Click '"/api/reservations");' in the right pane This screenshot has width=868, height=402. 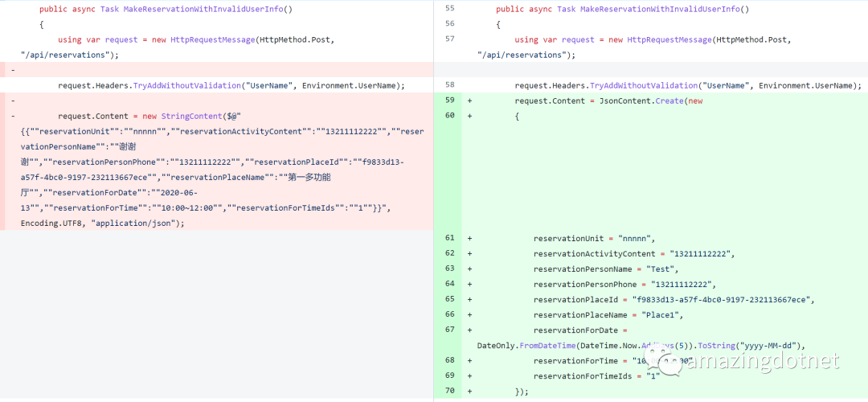526,55
